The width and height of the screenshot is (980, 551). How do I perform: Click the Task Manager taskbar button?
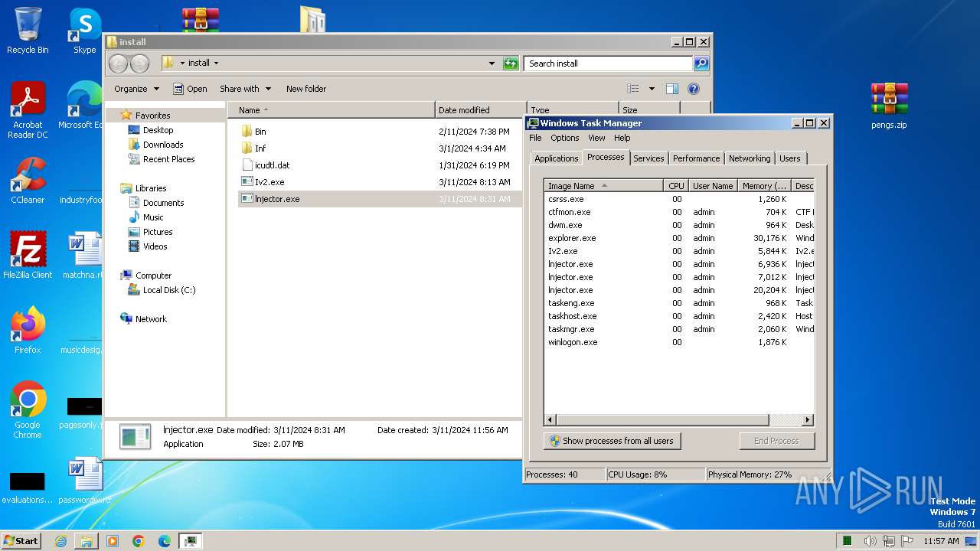(x=191, y=541)
